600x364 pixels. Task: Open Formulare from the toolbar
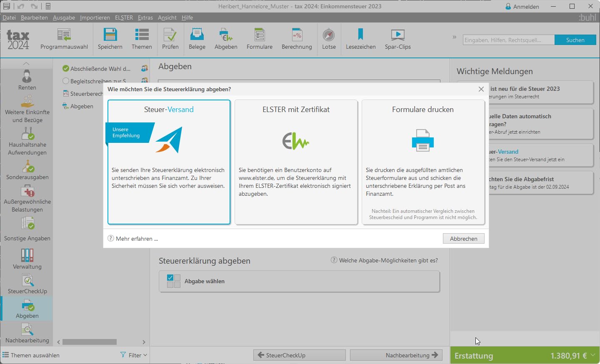260,39
